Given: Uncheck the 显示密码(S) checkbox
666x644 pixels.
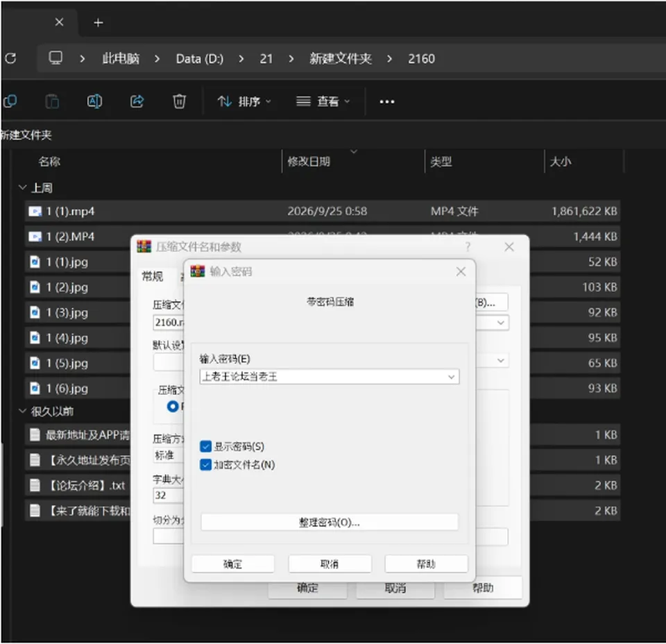Looking at the screenshot, I should [205, 446].
